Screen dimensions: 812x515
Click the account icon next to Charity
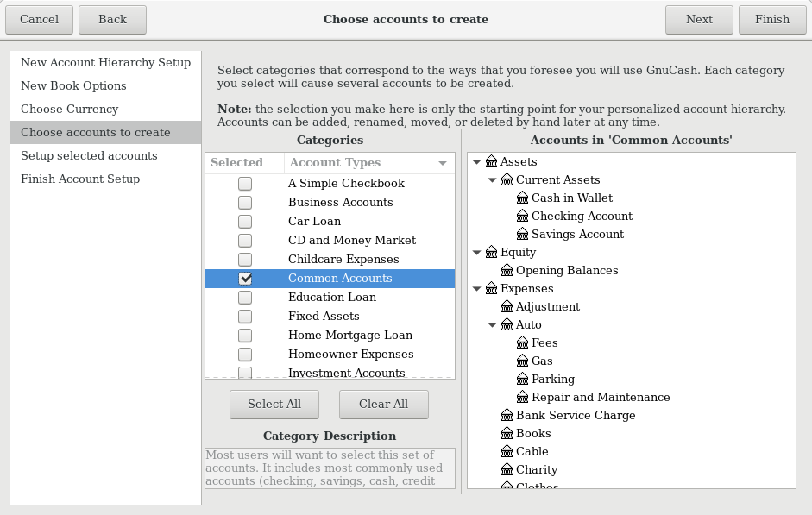[x=507, y=469]
